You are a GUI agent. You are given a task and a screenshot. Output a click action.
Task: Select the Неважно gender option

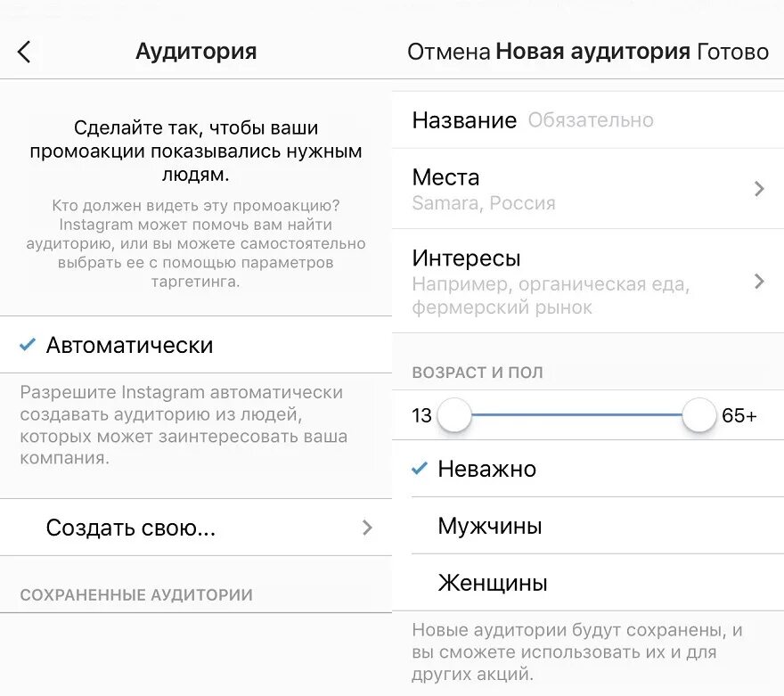click(x=487, y=469)
